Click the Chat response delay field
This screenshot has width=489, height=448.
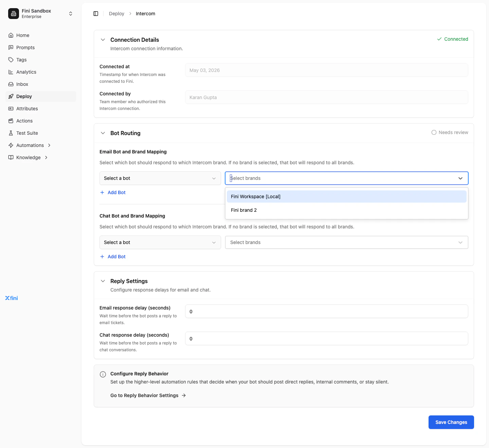pos(327,339)
